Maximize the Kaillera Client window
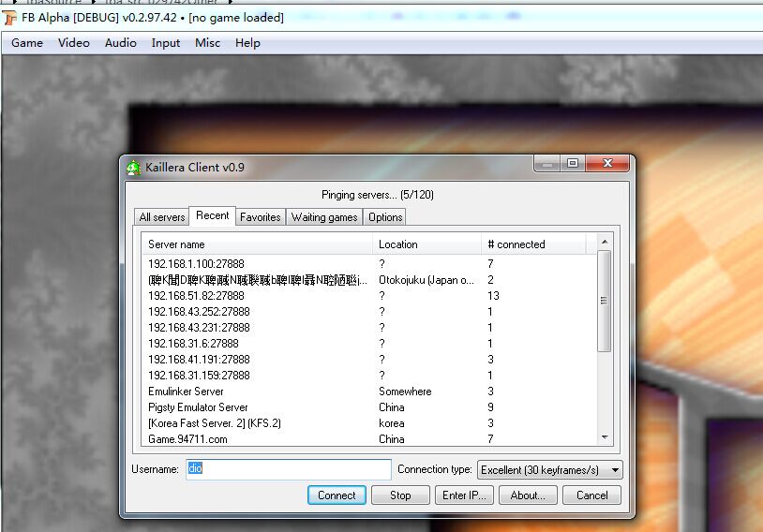Image resolution: width=763 pixels, height=532 pixels. (x=573, y=163)
